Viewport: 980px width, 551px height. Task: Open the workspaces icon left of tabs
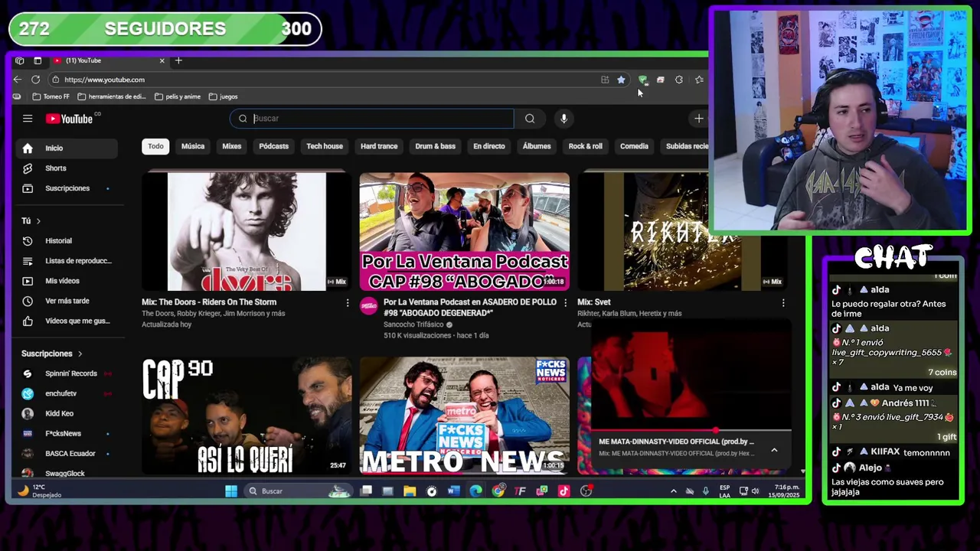coord(19,60)
